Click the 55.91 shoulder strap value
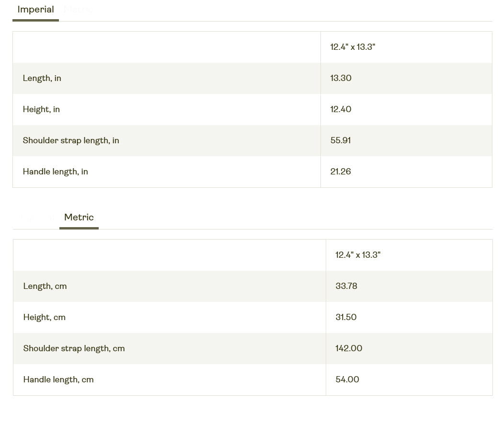The image size is (502, 448). [341, 140]
